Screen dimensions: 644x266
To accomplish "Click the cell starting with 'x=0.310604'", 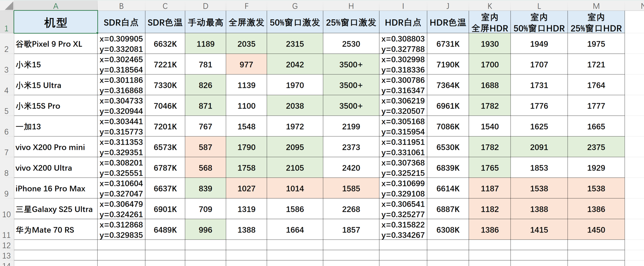I will pyautogui.click(x=121, y=188).
